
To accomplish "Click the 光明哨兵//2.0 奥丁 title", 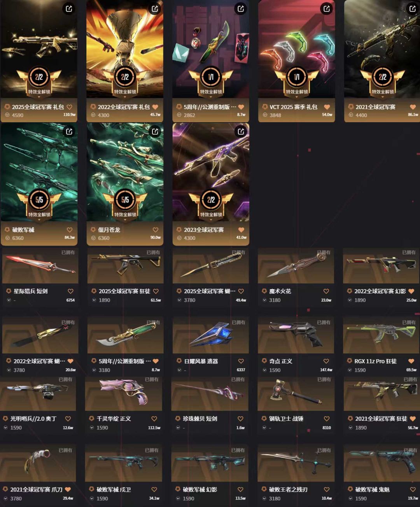I will click(x=33, y=419).
